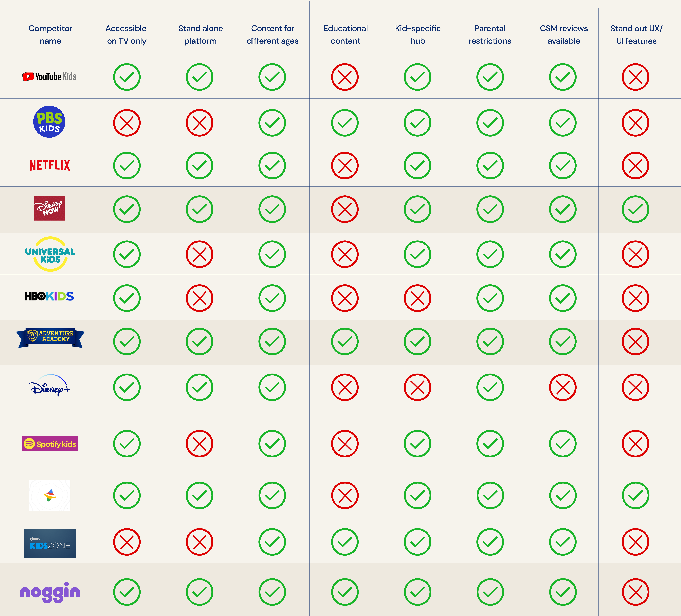Click the YouTube Kids logo
The height and width of the screenshot is (616, 681).
(x=49, y=77)
